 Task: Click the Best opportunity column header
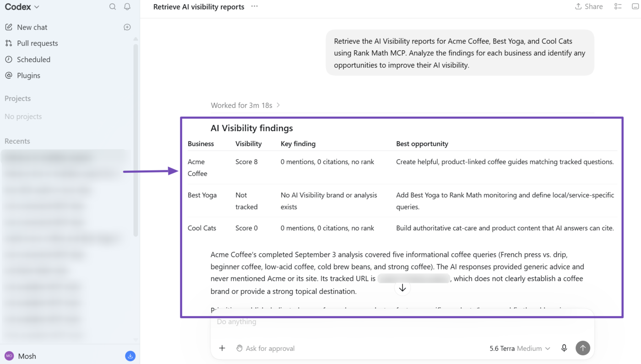pyautogui.click(x=422, y=144)
